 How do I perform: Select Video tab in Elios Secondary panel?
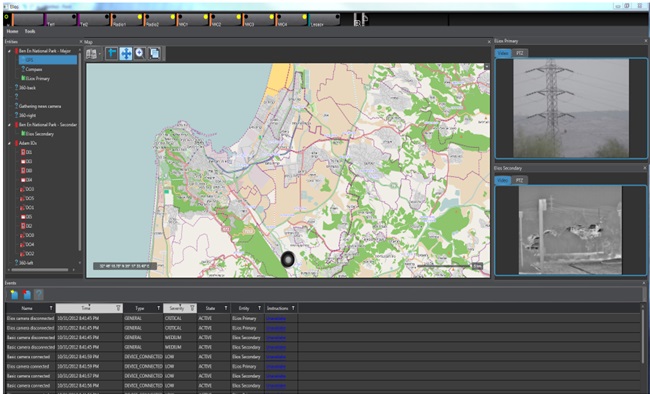point(502,180)
